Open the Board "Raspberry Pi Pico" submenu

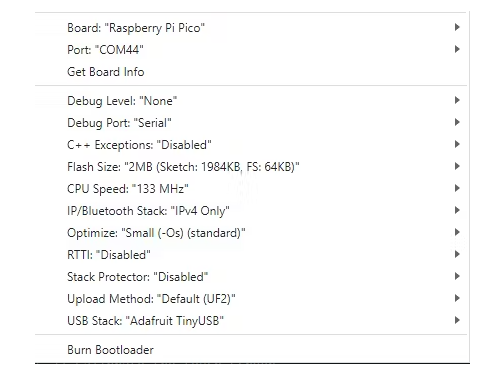coord(251,27)
